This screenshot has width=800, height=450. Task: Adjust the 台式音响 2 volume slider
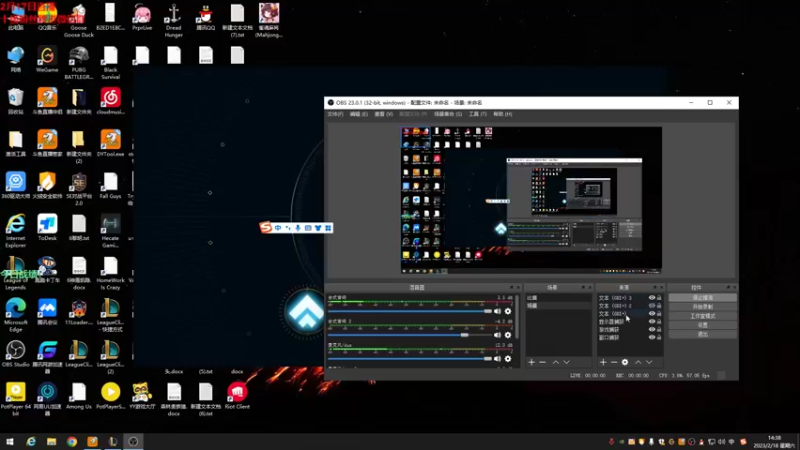[410, 335]
